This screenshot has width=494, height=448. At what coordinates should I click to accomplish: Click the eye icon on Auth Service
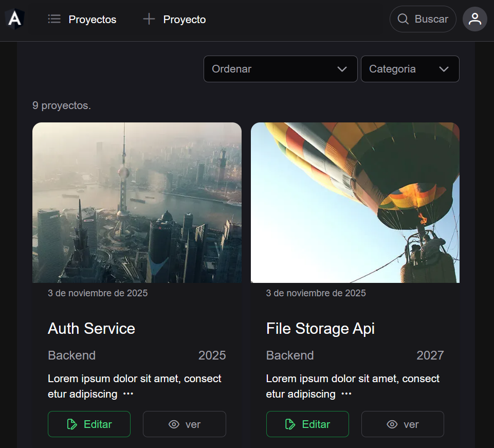tap(174, 424)
